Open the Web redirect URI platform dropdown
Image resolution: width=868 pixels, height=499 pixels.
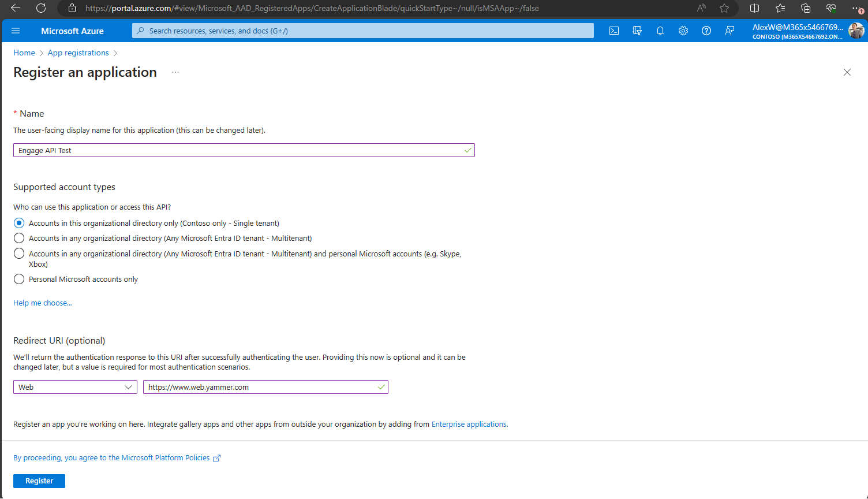coord(75,387)
